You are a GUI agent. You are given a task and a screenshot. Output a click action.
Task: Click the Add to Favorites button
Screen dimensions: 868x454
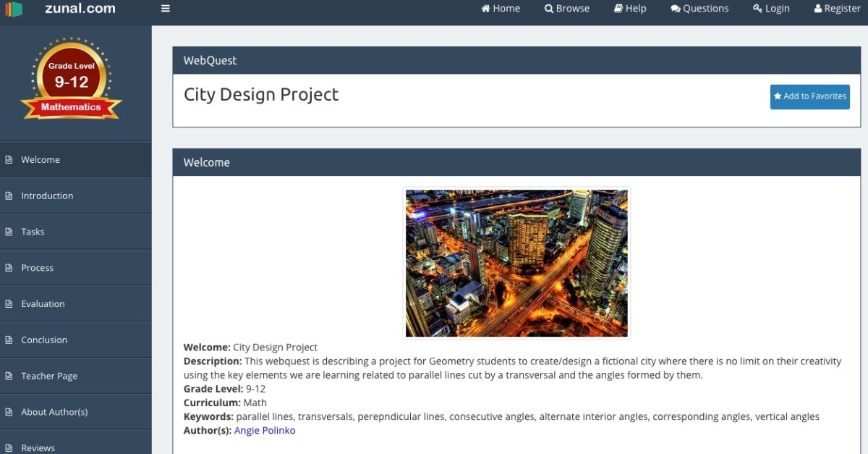809,96
